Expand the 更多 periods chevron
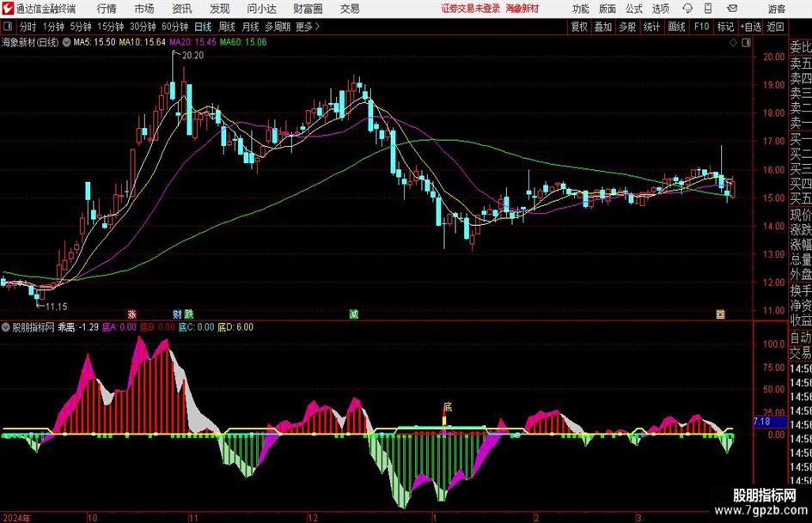 coord(317,27)
